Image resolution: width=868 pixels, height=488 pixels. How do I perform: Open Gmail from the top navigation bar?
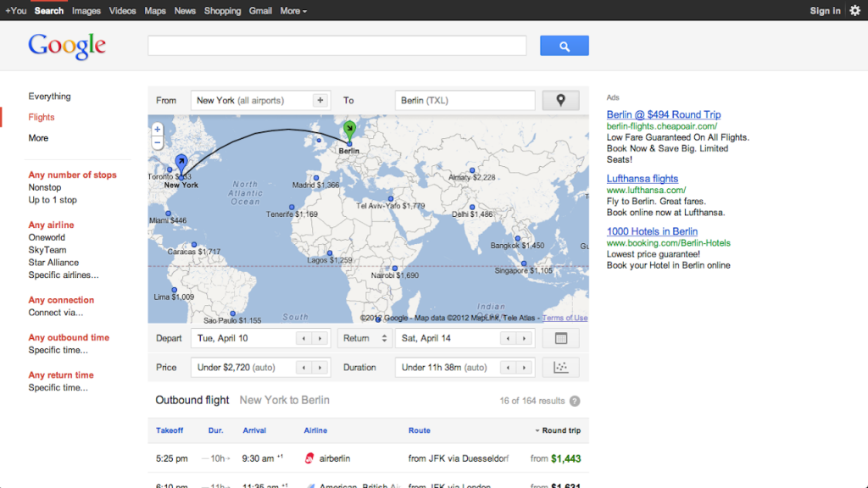pyautogui.click(x=260, y=11)
